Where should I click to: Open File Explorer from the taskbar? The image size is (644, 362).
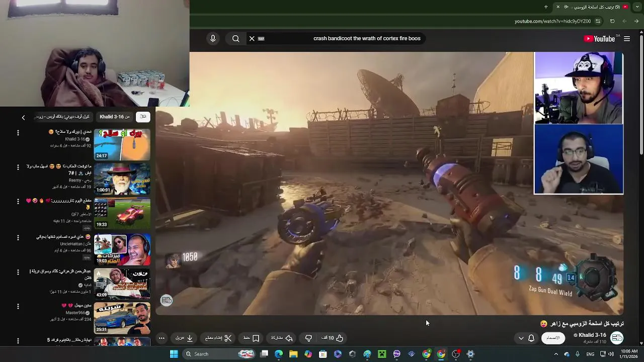tap(293, 354)
